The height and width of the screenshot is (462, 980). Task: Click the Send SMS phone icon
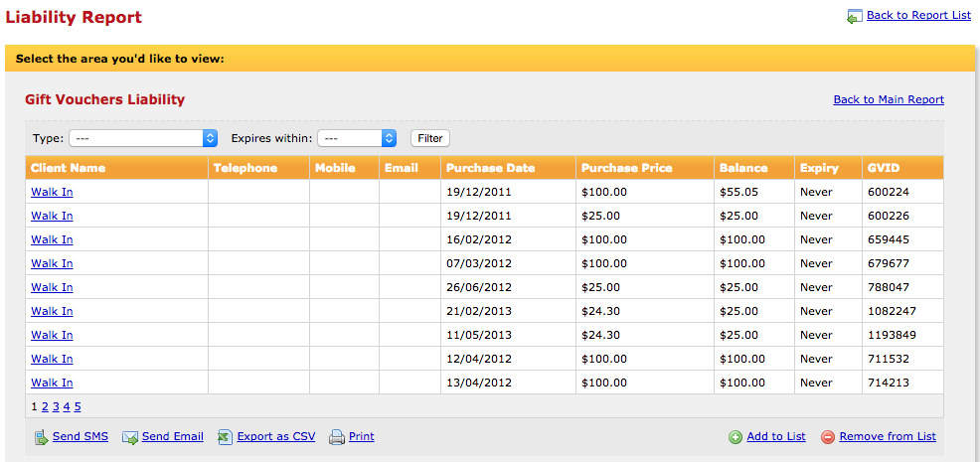pos(42,437)
